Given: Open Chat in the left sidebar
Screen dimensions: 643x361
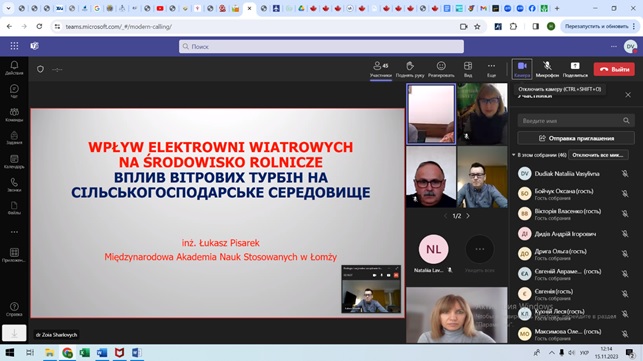Looking at the screenshot, I should 14,91.
